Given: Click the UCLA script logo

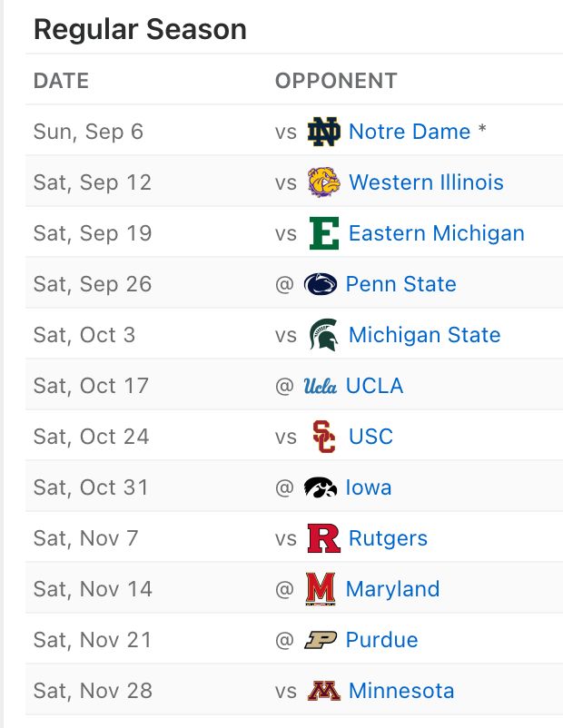Looking at the screenshot, I should coord(321,386).
